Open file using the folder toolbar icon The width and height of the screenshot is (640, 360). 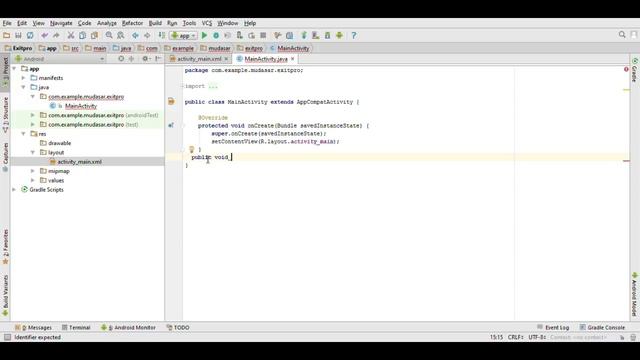(7, 36)
